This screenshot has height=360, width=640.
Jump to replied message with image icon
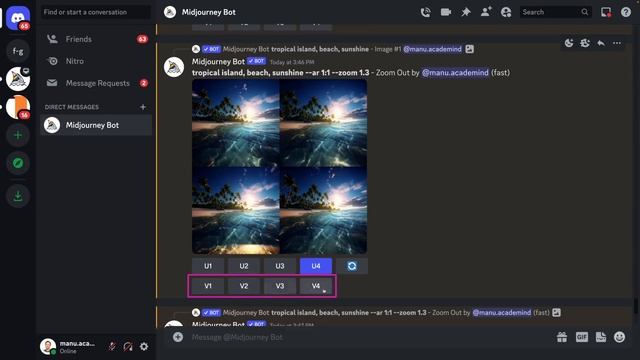pyautogui.click(x=469, y=49)
